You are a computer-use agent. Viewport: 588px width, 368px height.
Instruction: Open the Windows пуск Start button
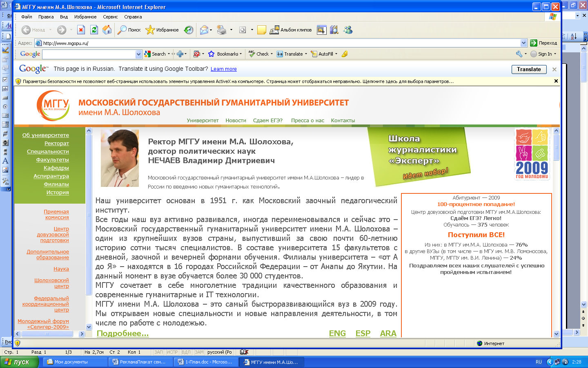coord(19,362)
